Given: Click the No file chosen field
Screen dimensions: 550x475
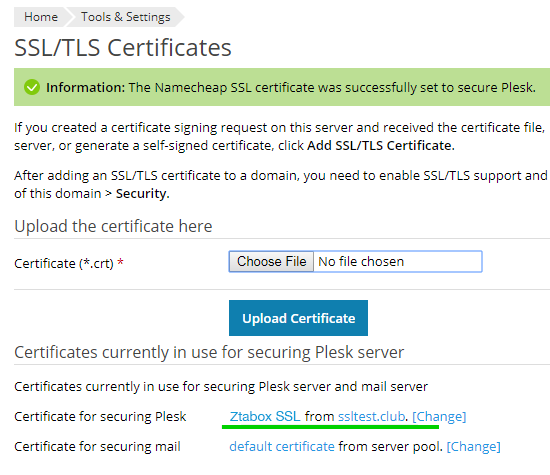Looking at the screenshot, I should coord(398,262).
